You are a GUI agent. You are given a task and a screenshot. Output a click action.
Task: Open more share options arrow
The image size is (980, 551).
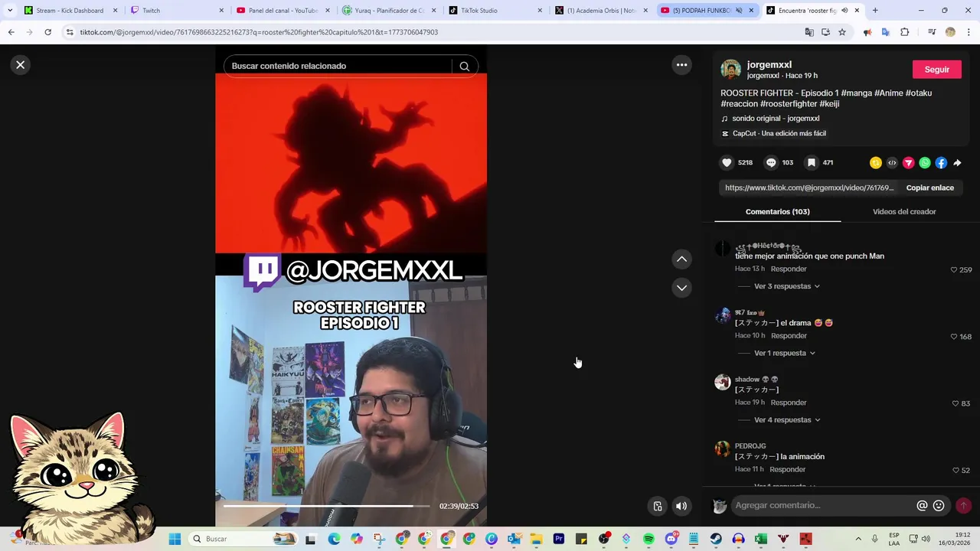coord(957,163)
